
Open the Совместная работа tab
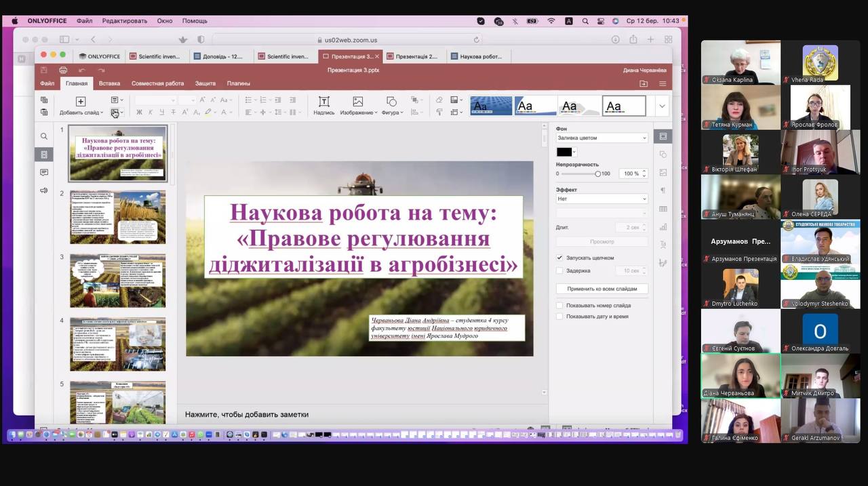[157, 83]
